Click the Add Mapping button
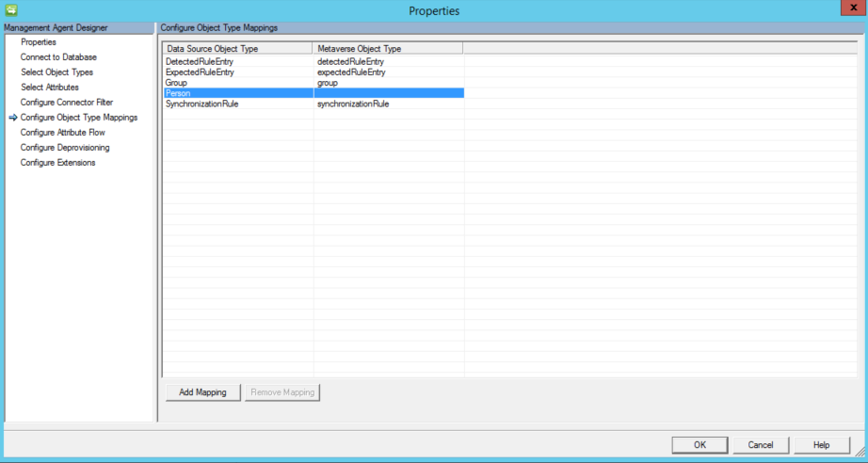The width and height of the screenshot is (868, 463). click(203, 392)
